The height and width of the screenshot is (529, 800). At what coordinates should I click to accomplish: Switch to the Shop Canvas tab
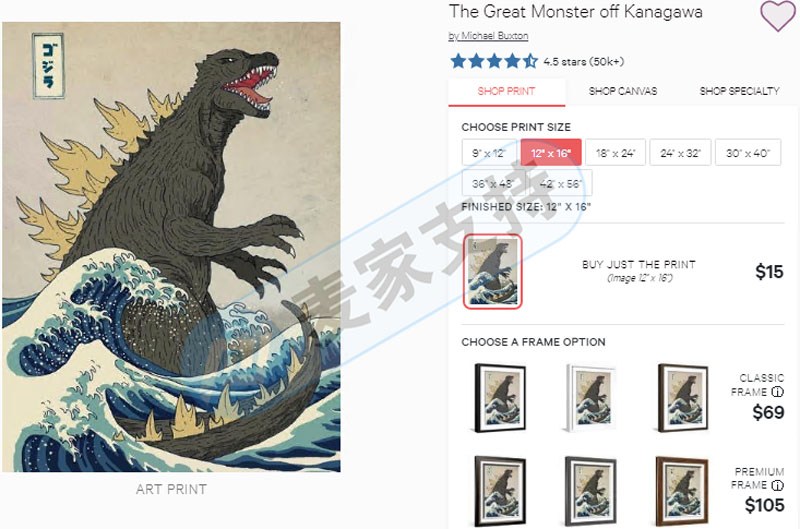pos(623,91)
